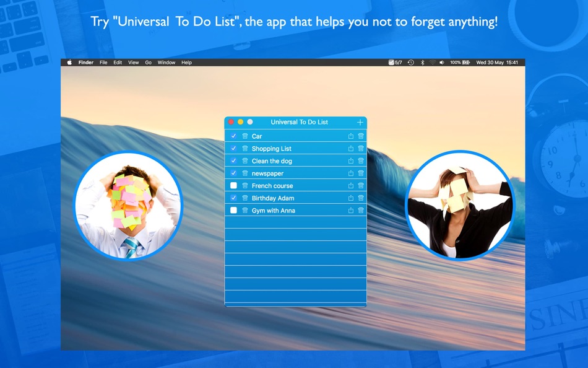588x368 pixels.
Task: Click the small icon just left of French course label
Action: [245, 185]
